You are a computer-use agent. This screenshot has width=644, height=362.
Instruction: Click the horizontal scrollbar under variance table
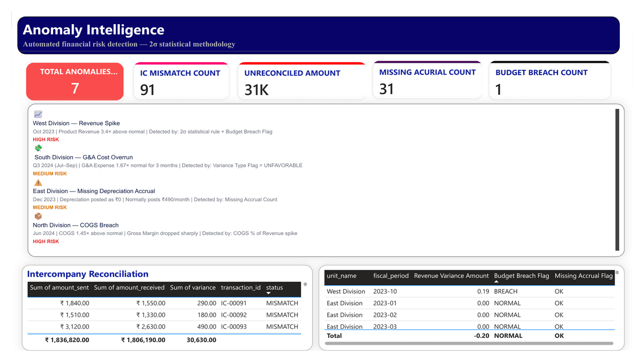[469, 343]
